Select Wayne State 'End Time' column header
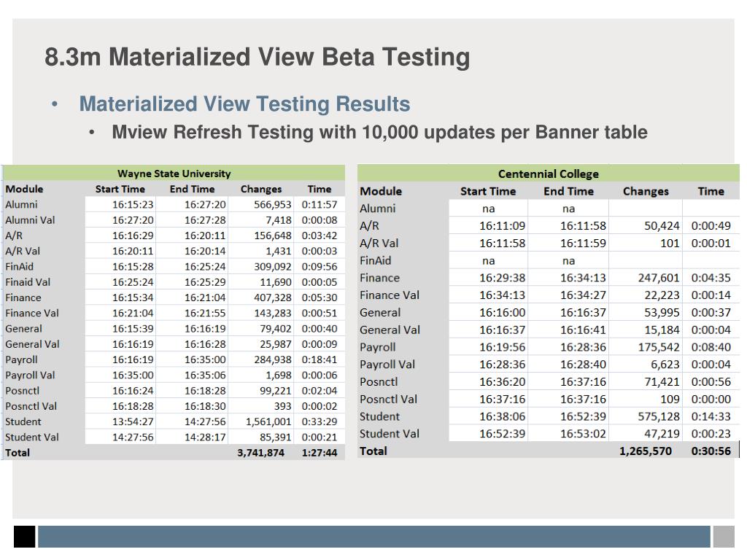 tap(192, 189)
